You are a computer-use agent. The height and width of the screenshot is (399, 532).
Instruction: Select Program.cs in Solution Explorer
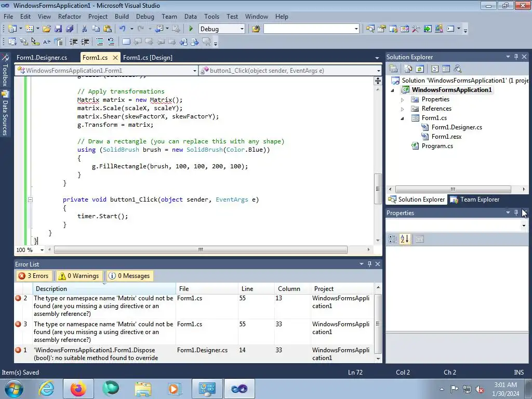tap(437, 146)
